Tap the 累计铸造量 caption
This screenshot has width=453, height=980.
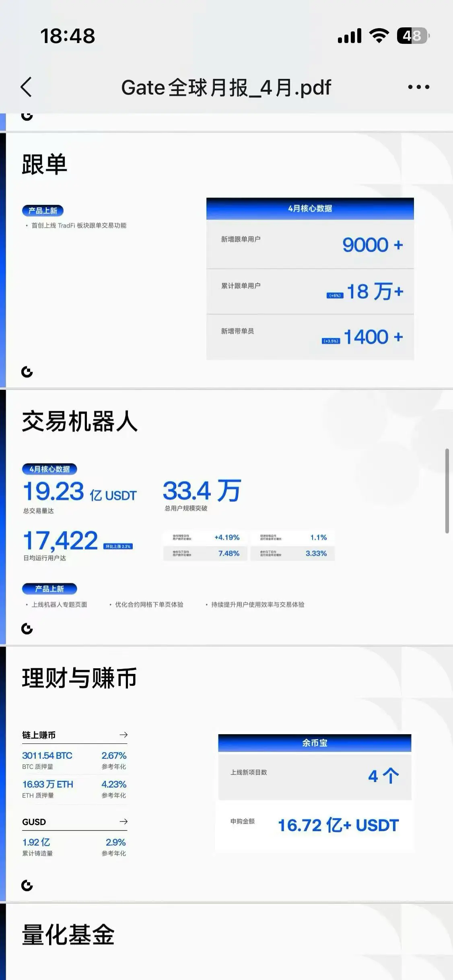pos(37,853)
